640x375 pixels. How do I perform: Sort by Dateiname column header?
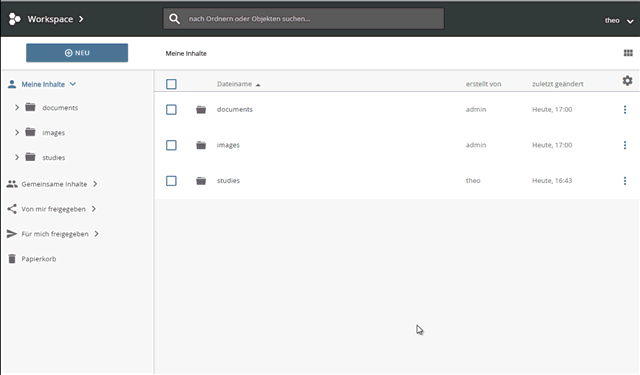coord(234,84)
